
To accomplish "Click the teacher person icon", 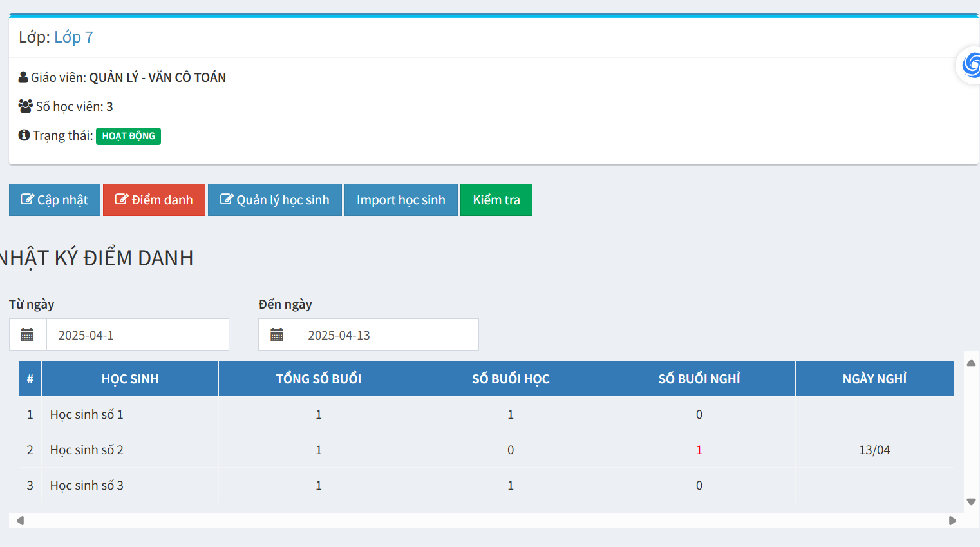I will point(23,77).
